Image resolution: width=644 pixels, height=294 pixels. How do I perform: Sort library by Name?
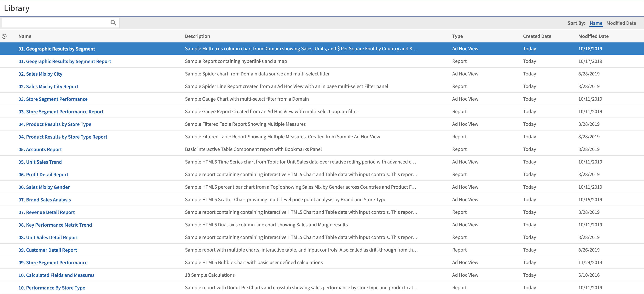click(596, 23)
